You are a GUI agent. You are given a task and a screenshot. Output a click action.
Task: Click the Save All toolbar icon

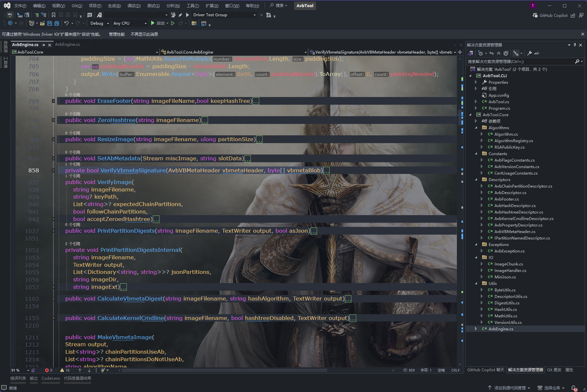pyautogui.click(x=56, y=23)
